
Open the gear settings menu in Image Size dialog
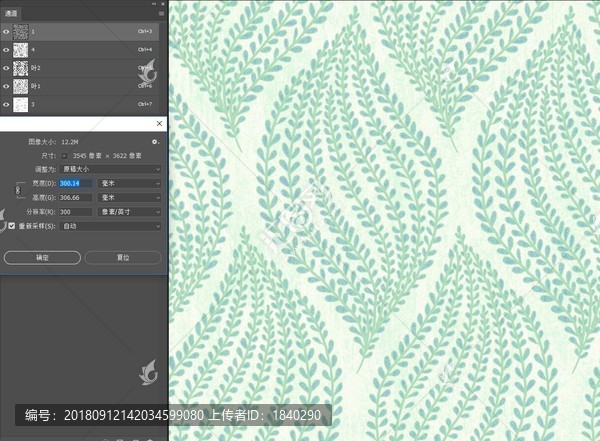pyautogui.click(x=155, y=142)
